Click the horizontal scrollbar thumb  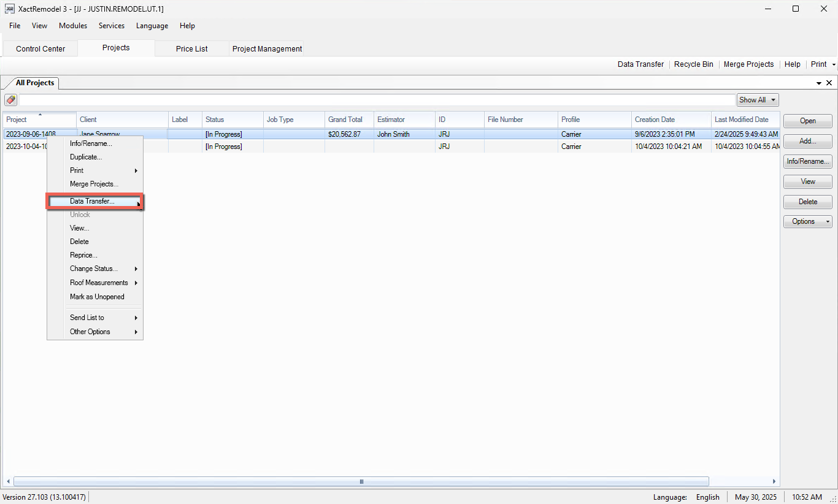(x=361, y=482)
